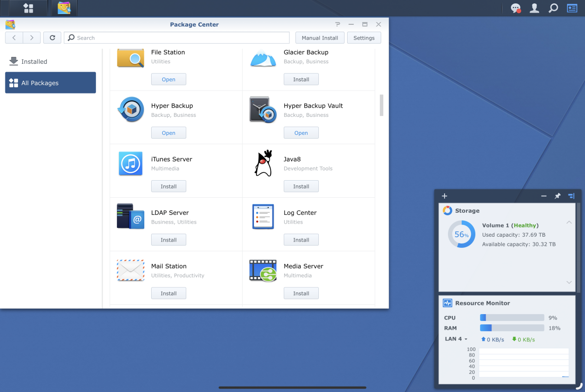585x392 pixels.
Task: Click the package list scrollbar thumb
Action: point(382,105)
